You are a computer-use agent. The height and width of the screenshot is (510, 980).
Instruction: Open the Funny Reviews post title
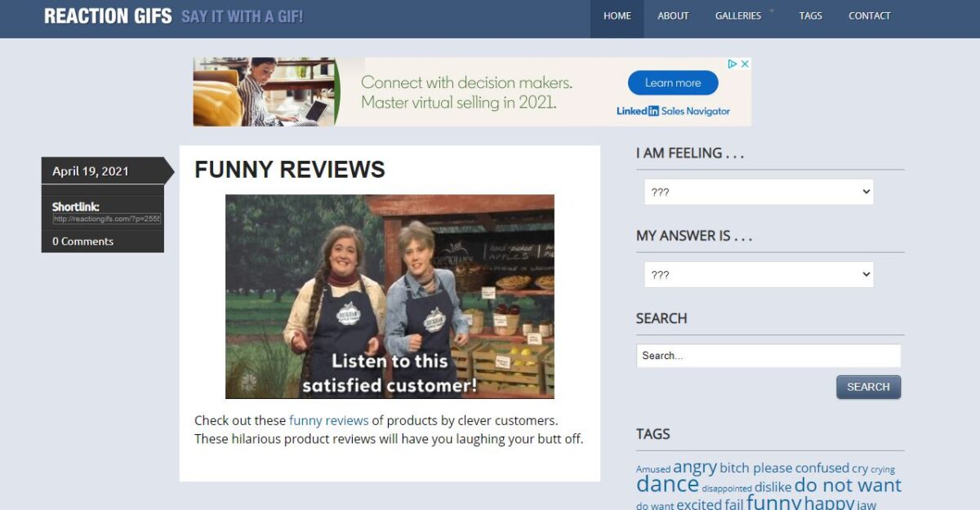289,170
